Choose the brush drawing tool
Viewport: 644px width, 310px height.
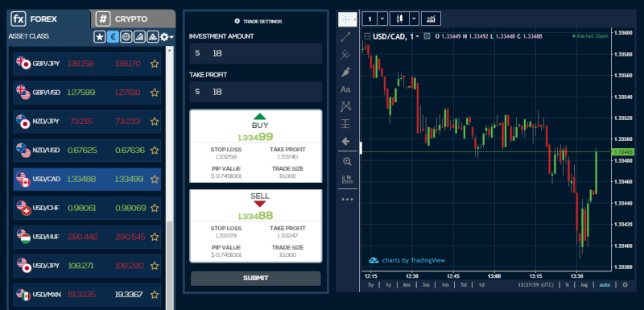(346, 72)
